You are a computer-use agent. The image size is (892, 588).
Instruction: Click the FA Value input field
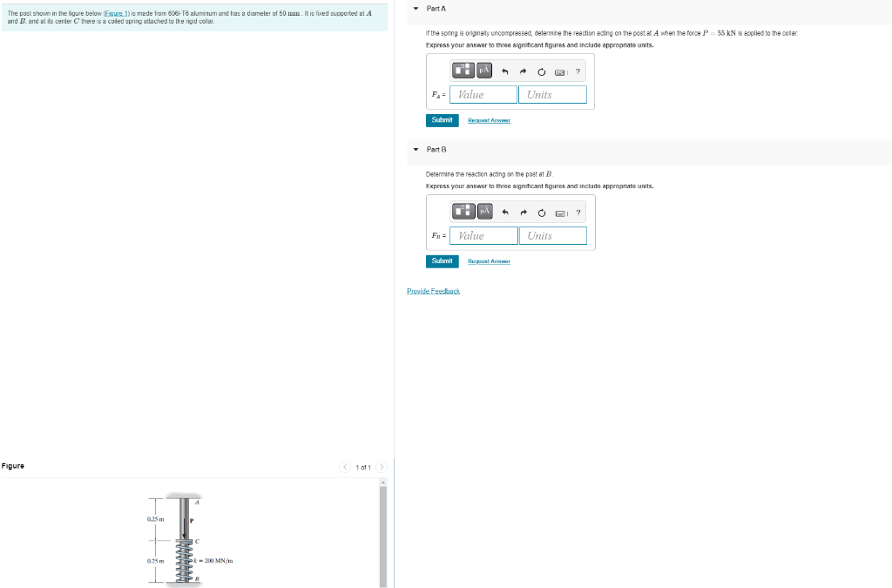(x=483, y=94)
